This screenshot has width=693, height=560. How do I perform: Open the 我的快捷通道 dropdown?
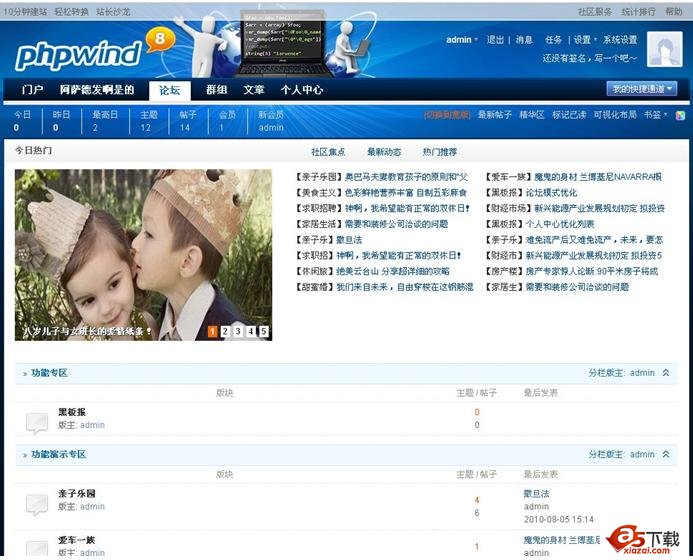(x=642, y=89)
